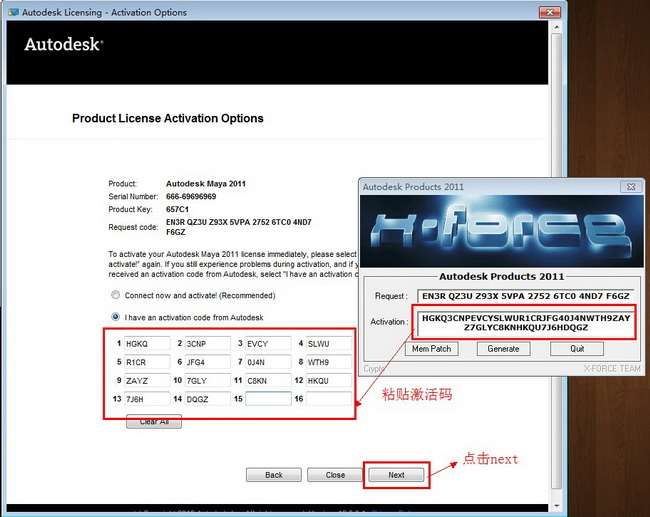Click the Next button
650x517 pixels.
click(396, 475)
